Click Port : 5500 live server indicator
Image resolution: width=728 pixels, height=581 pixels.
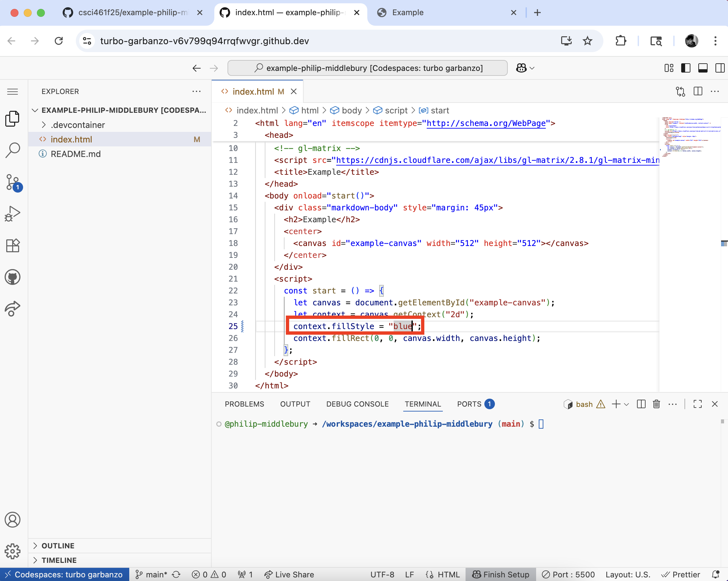tap(568, 575)
